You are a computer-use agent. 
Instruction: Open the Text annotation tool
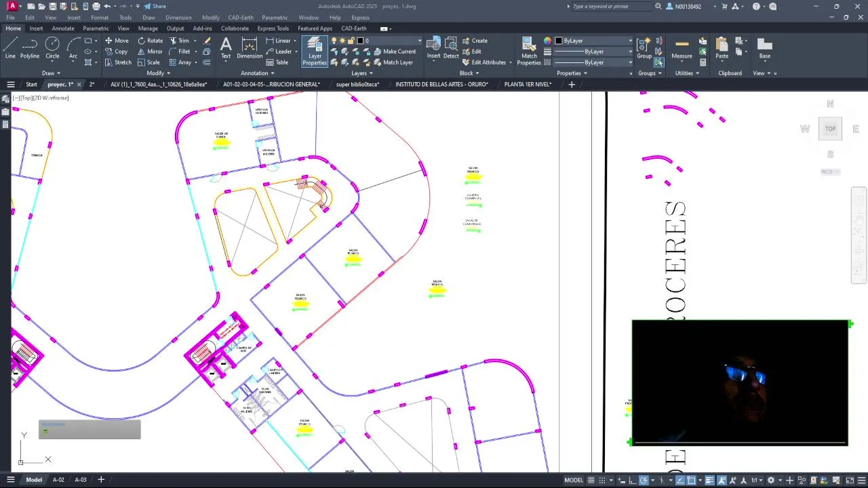click(x=226, y=49)
